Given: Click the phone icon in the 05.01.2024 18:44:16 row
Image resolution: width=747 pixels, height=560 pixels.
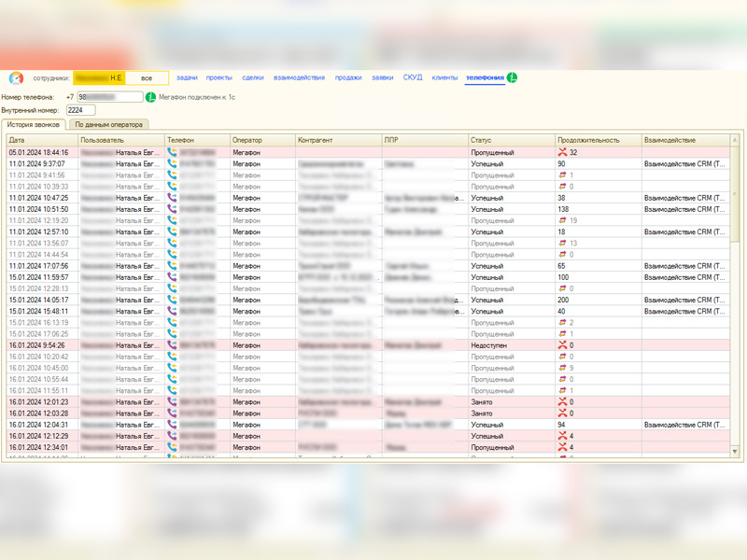Looking at the screenshot, I should pyautogui.click(x=172, y=152).
